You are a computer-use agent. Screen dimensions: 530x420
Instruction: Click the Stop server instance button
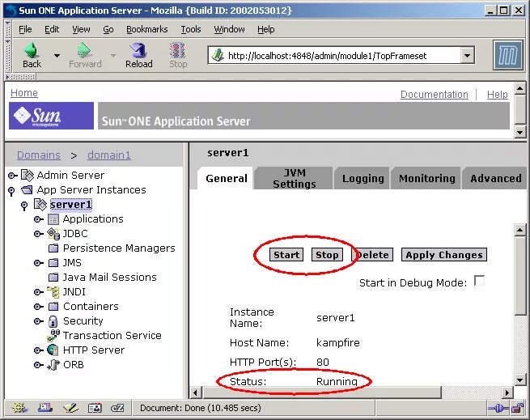click(x=327, y=255)
